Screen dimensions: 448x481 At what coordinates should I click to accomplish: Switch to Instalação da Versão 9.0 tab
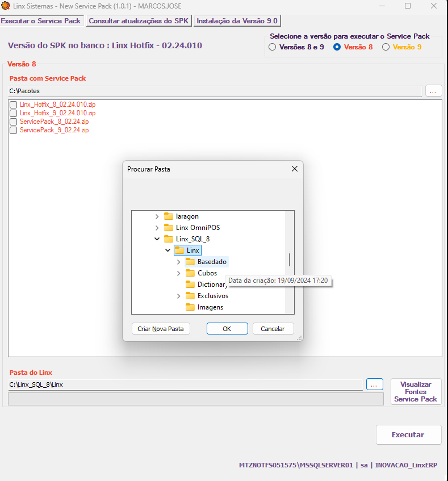(237, 21)
